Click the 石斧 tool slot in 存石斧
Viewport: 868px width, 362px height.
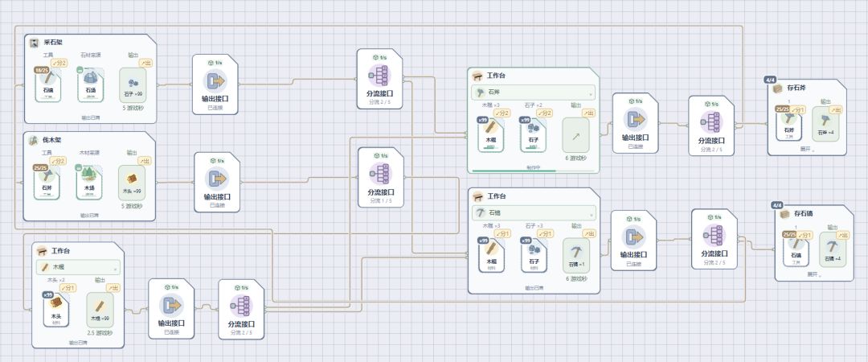coord(789,124)
